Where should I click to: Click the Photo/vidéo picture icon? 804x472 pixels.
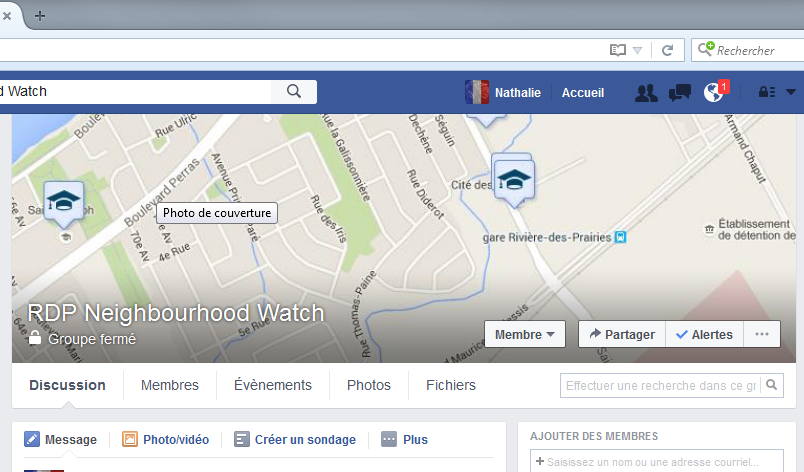[x=130, y=439]
